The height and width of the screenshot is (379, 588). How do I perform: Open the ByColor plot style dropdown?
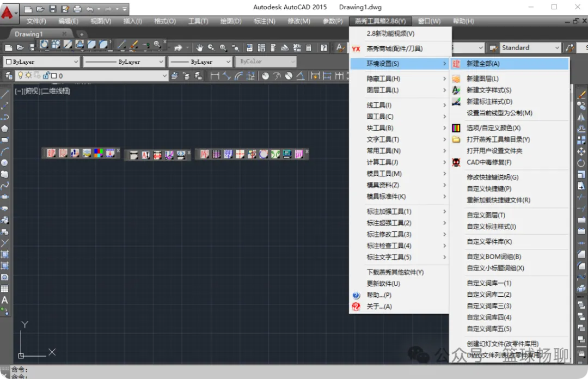266,62
